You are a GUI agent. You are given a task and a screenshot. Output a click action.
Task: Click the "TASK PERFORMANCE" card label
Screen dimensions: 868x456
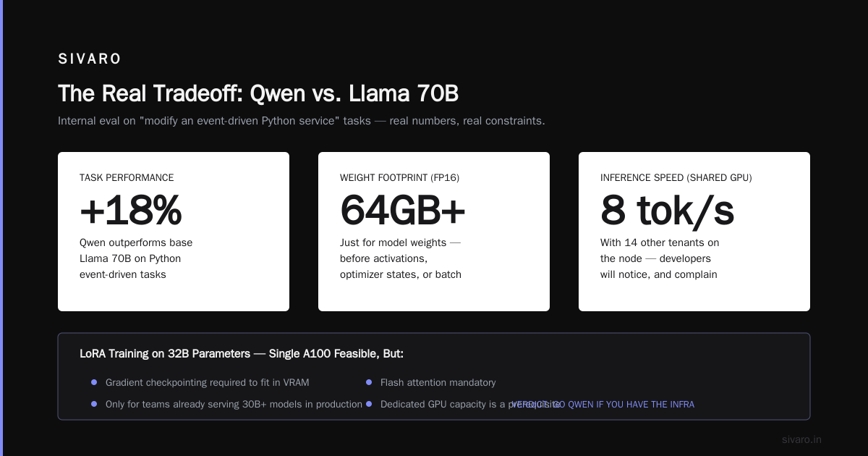(x=127, y=177)
